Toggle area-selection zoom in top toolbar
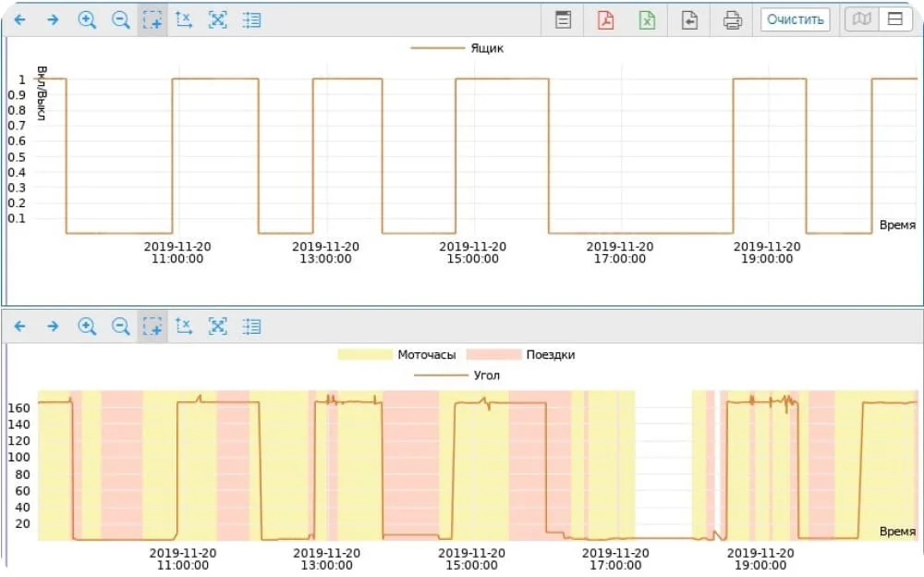This screenshot has height=577, width=924. tap(152, 19)
